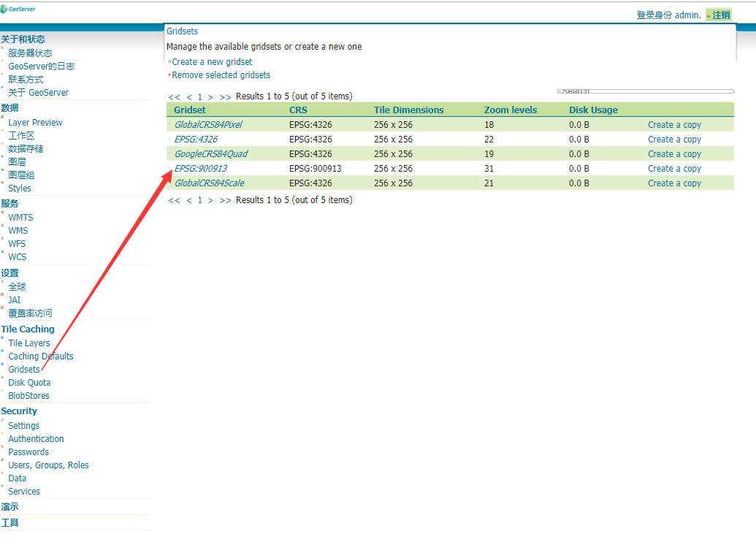Image resolution: width=756 pixels, height=553 pixels.
Task: Open 关于 GeoServer in the sidebar
Action: pos(38,93)
